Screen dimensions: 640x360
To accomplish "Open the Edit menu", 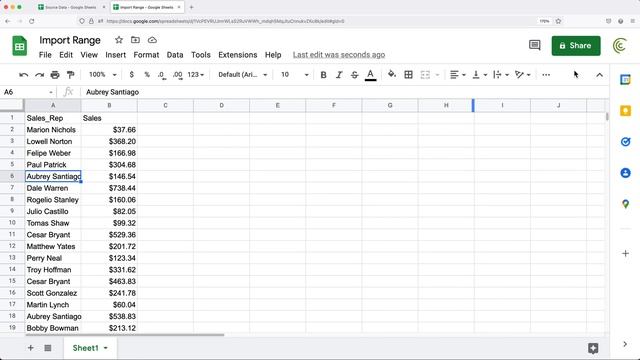I will [66, 55].
